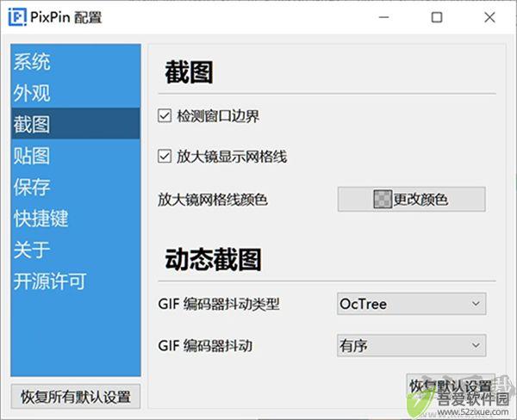Minimize the PixPin 配置 window
The image size is (517, 420).
(x=383, y=17)
